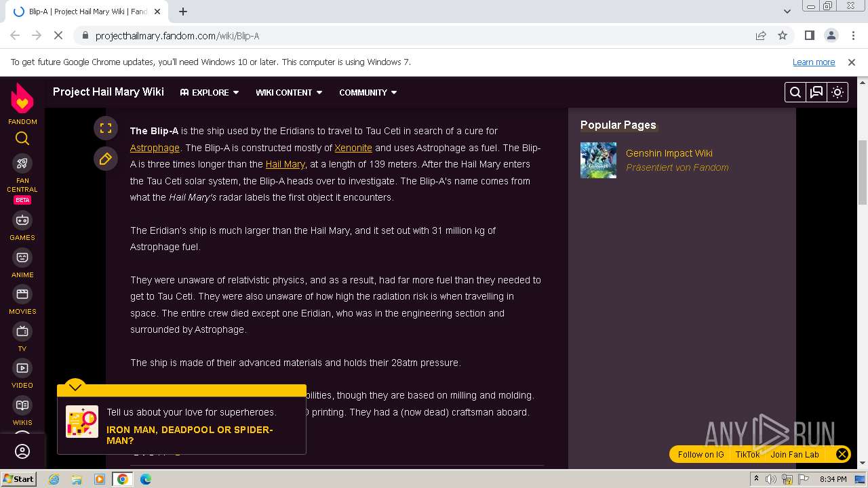This screenshot has height=488, width=868.
Task: Open Genshin Impact Wiki link
Action: [669, 153]
